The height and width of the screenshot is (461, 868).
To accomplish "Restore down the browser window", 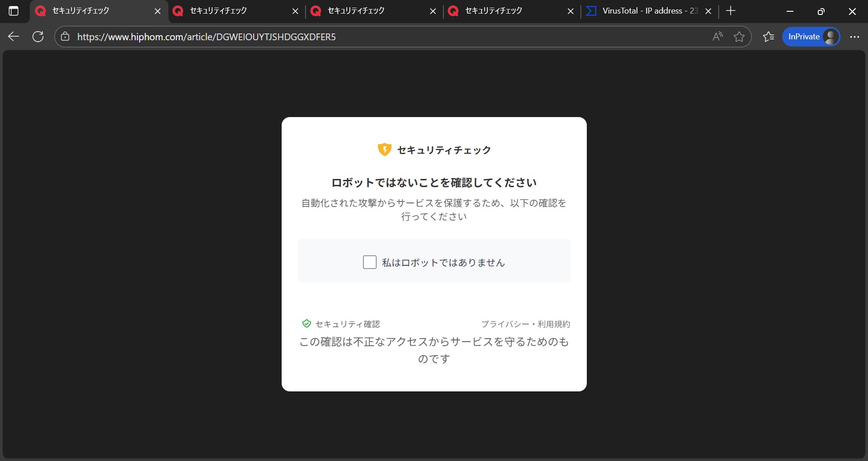I will pos(821,11).
